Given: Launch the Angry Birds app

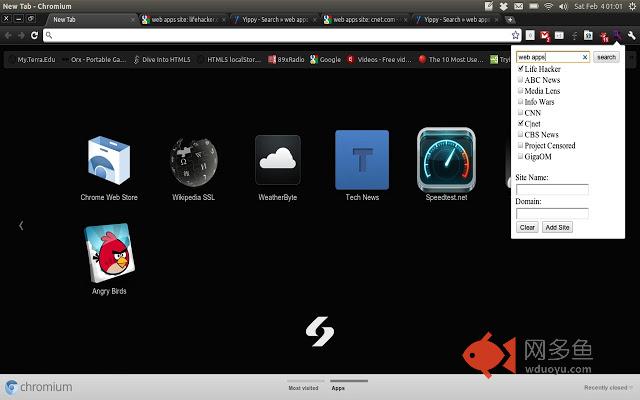Looking at the screenshot, I should (109, 259).
